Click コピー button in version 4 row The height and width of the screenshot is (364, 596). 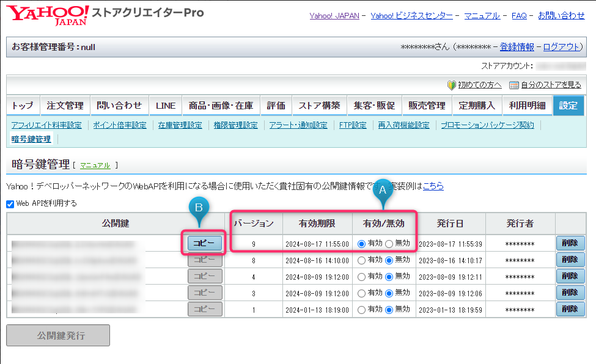coord(205,276)
